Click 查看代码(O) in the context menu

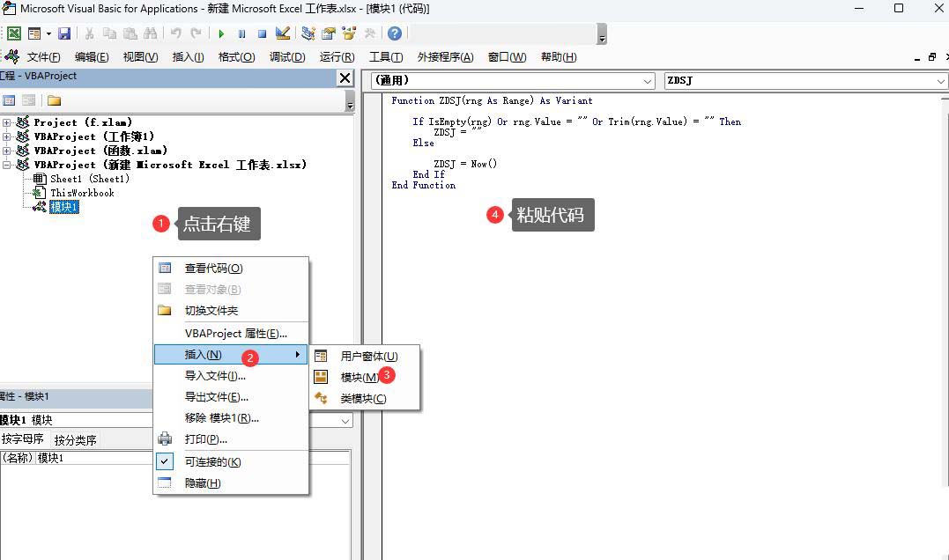(x=212, y=269)
